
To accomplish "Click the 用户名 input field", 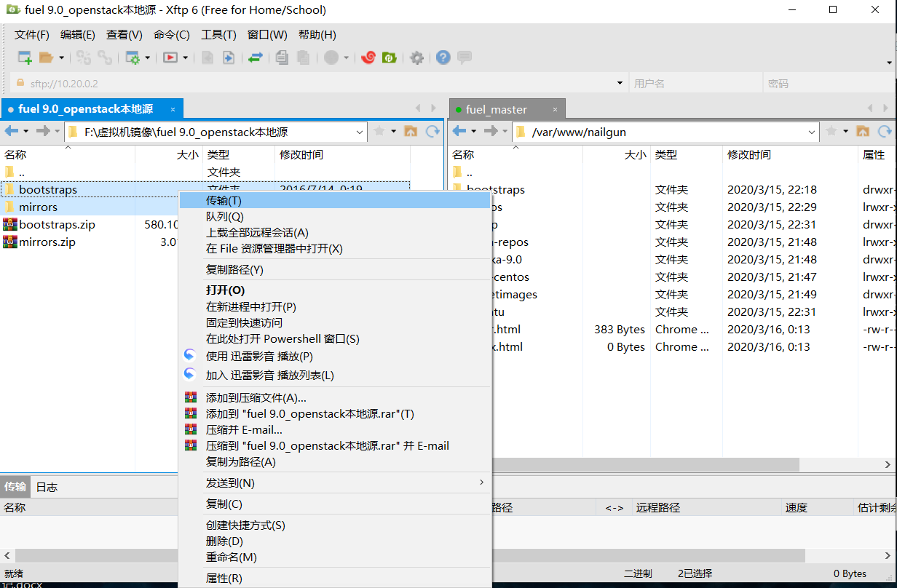I will (695, 82).
